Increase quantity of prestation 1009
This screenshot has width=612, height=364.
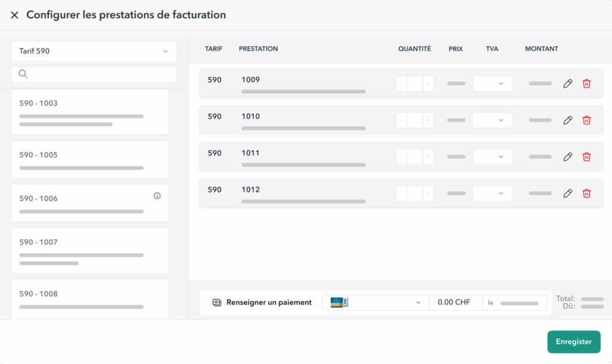pyautogui.click(x=428, y=84)
